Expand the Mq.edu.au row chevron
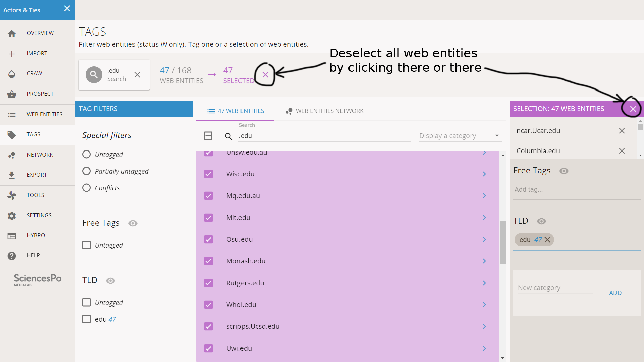Screen dimensions: 644x362 484,196
